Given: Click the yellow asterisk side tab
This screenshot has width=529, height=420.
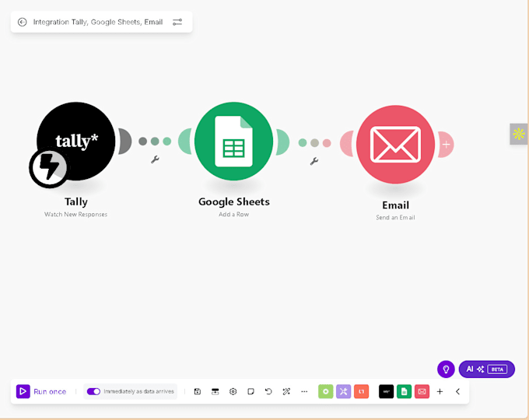Looking at the screenshot, I should 519,134.
